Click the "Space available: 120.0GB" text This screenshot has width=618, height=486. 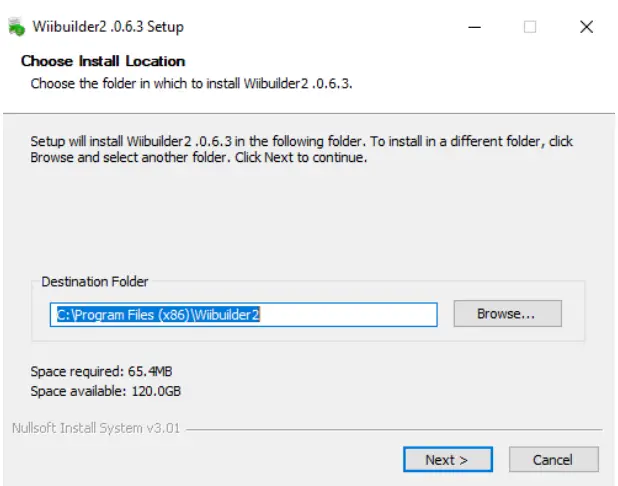(105, 391)
